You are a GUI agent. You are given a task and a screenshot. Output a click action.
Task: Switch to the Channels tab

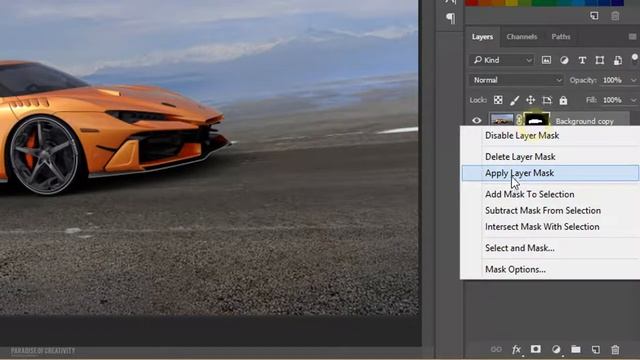pos(522,37)
